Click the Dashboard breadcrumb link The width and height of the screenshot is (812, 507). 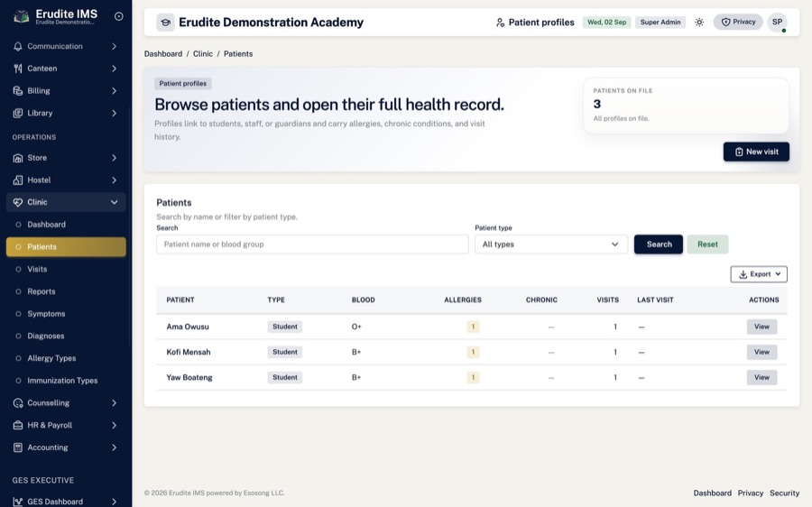(x=163, y=54)
